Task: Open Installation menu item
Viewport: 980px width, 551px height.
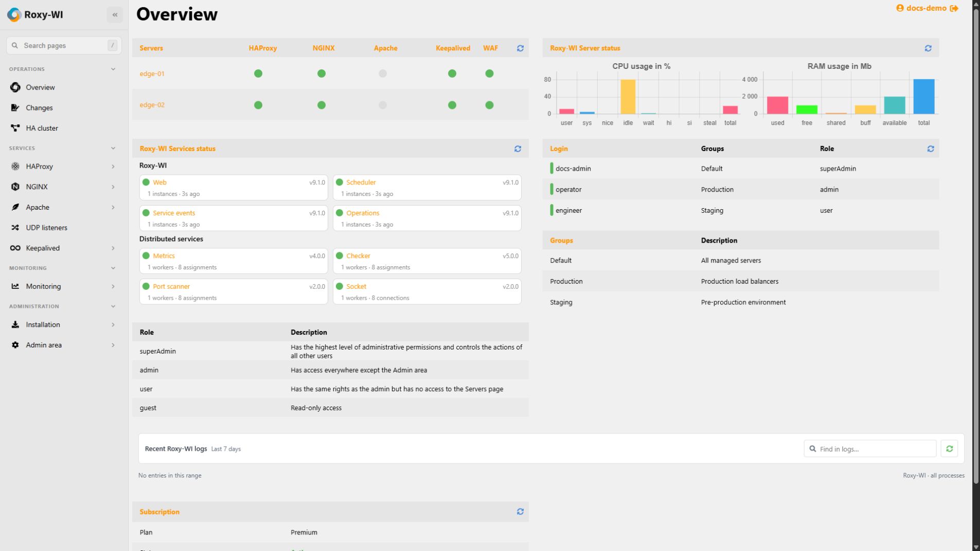Action: pyautogui.click(x=43, y=324)
